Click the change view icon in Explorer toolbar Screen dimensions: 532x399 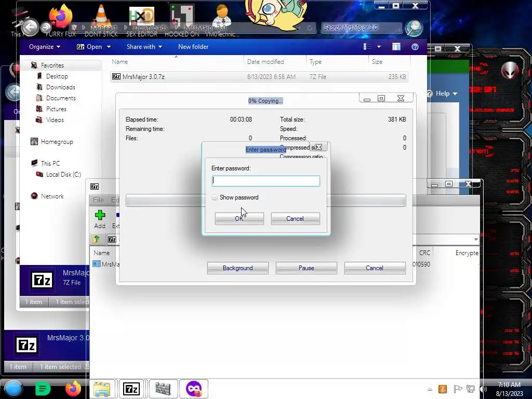click(x=367, y=47)
